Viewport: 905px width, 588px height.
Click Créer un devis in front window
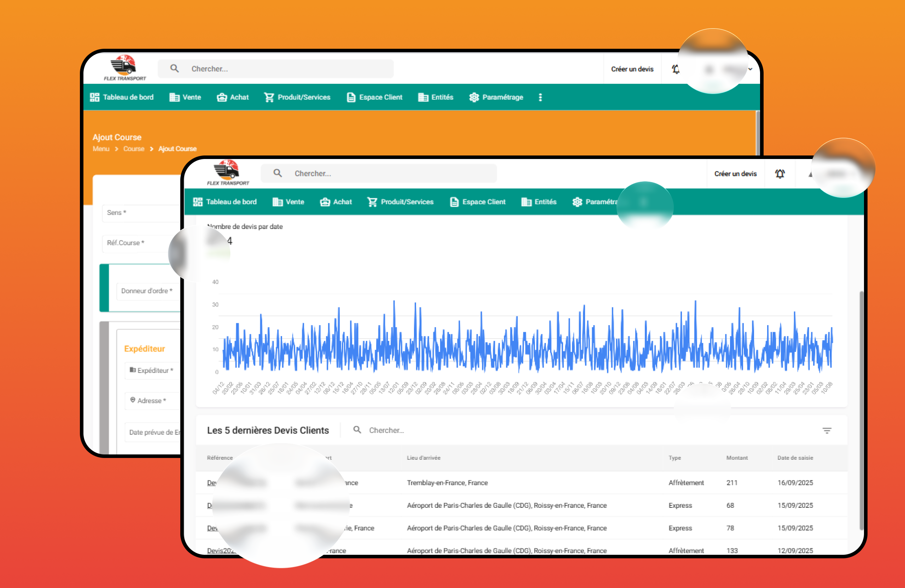point(735,174)
